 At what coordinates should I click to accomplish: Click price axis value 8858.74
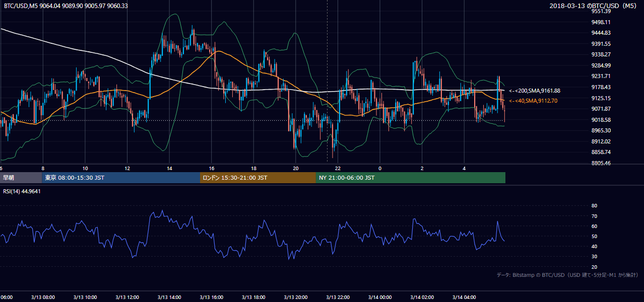click(x=601, y=152)
